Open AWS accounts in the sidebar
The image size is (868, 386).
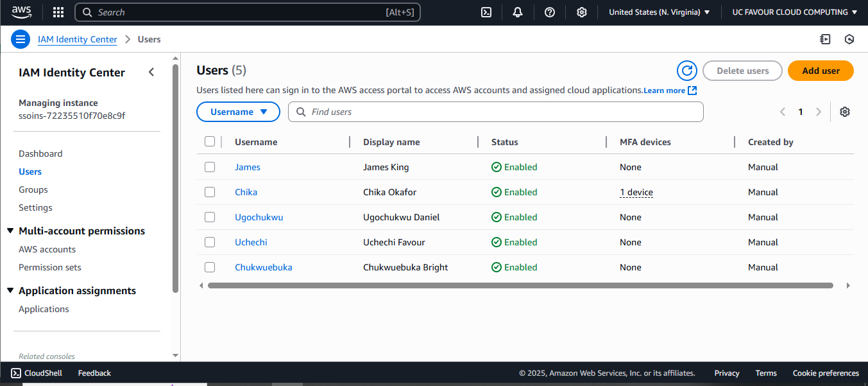coord(47,249)
